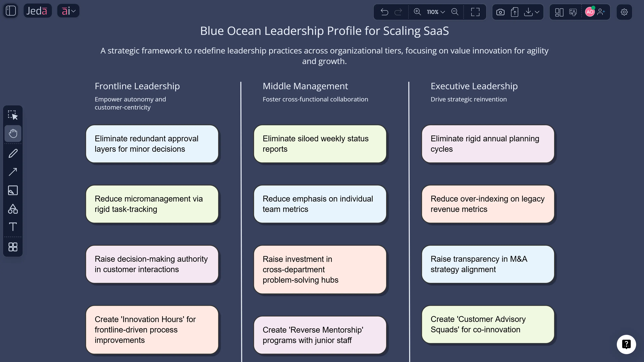Select the Text tool
Screen dimensions: 644x362
pos(13,227)
